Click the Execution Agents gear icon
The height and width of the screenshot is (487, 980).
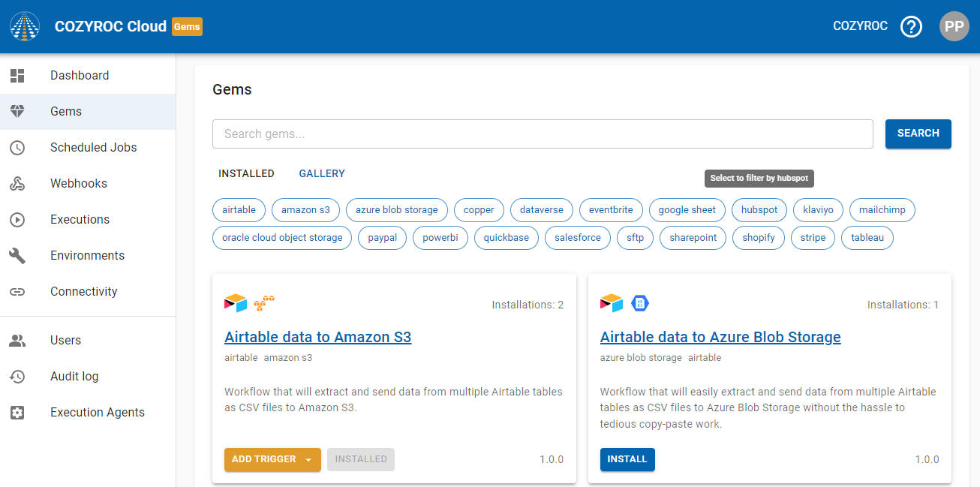tap(17, 413)
